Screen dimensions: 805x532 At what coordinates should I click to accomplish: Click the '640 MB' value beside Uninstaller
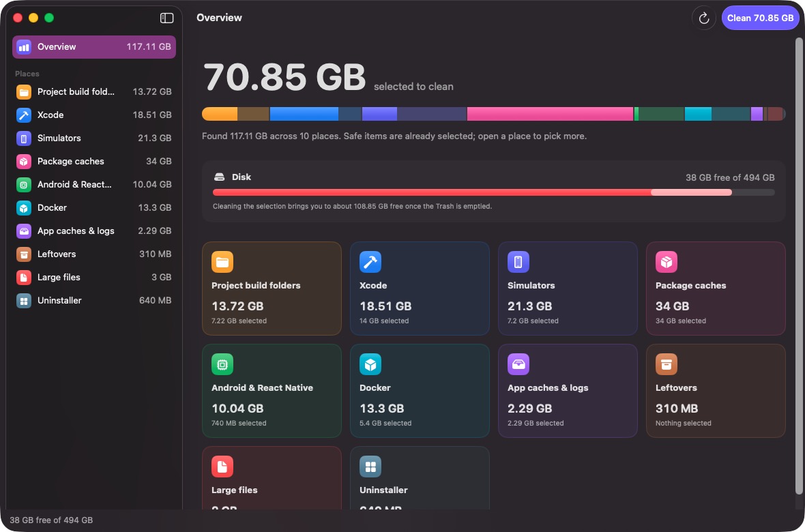pos(155,300)
